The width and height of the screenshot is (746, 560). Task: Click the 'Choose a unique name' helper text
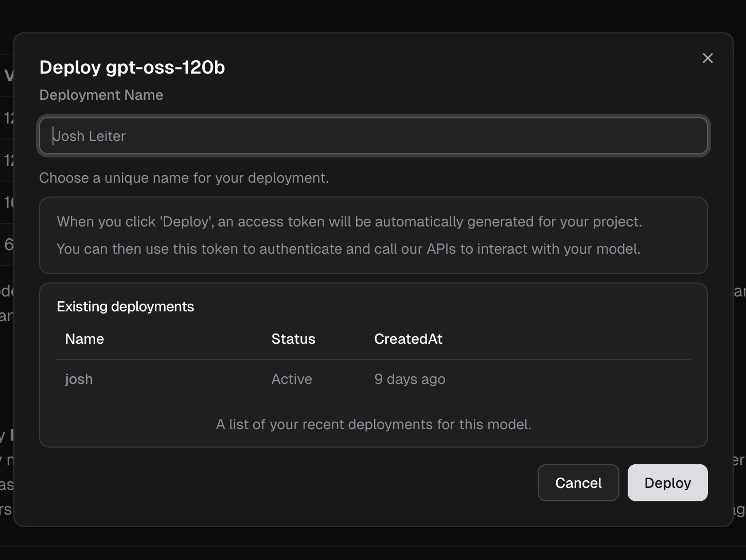[184, 178]
